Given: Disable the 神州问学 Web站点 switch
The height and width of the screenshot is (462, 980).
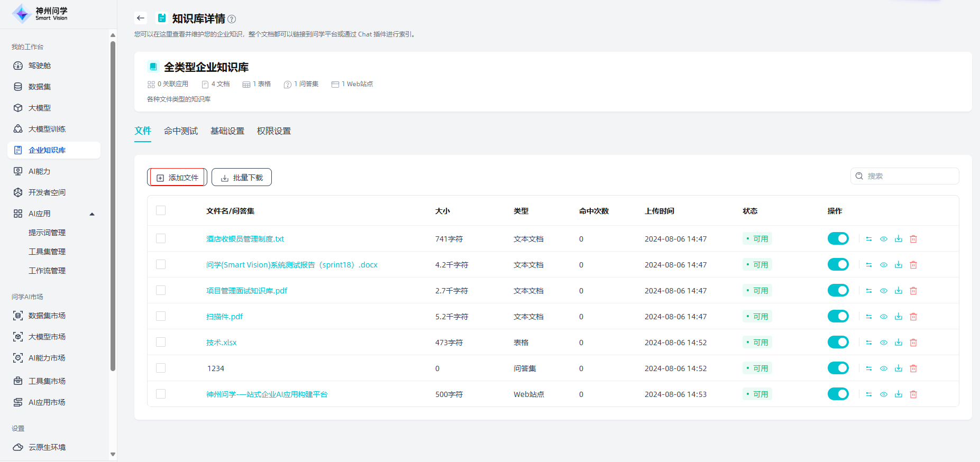Looking at the screenshot, I should [838, 394].
